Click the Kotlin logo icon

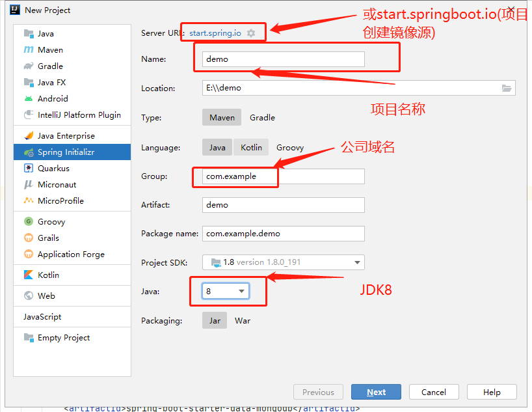pyautogui.click(x=29, y=275)
